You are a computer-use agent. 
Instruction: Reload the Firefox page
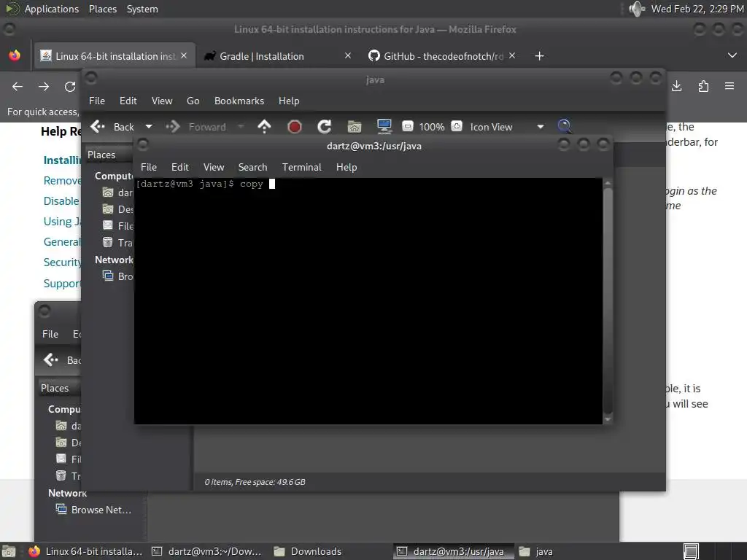point(70,87)
